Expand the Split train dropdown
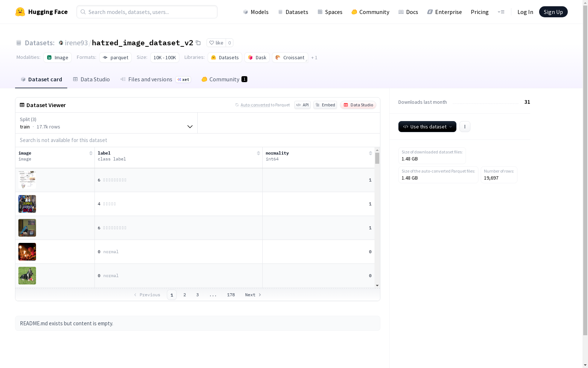 point(106,123)
